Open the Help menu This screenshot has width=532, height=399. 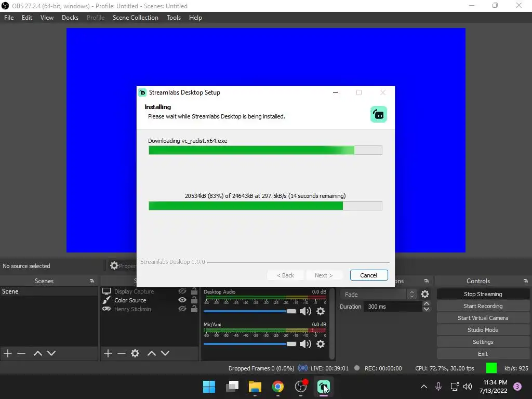point(195,18)
